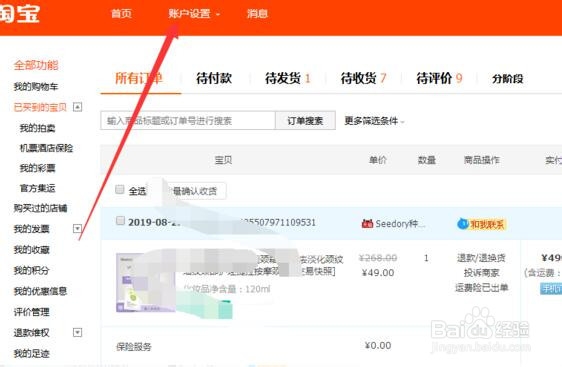Click the 单价 column header
562x367 pixels.
378,160
